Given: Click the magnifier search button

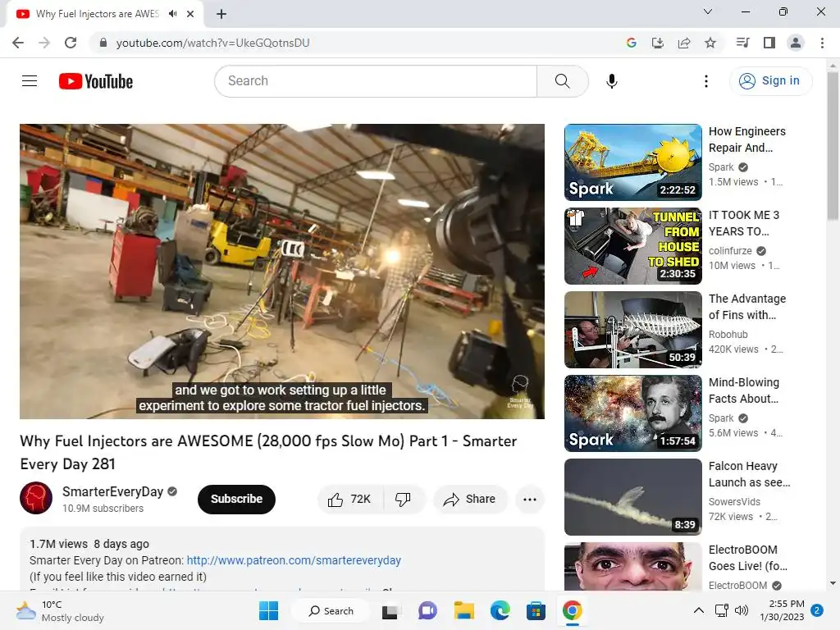Looking at the screenshot, I should tap(563, 81).
